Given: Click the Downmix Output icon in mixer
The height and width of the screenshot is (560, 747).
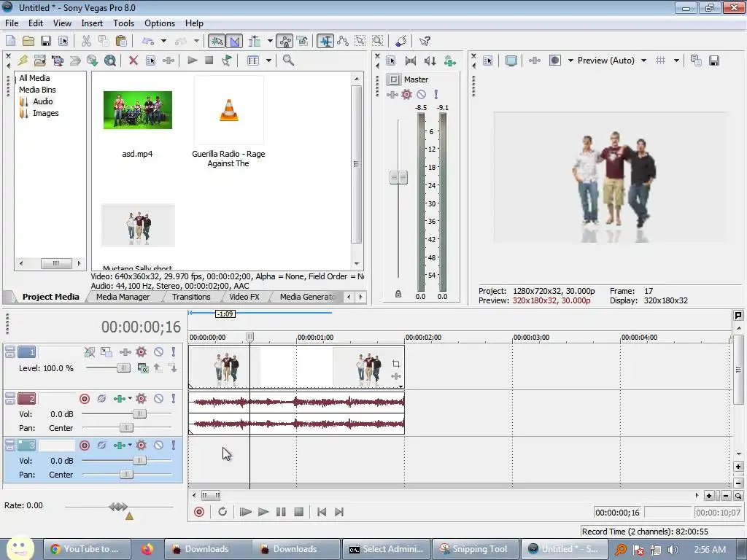Looking at the screenshot, I should coord(411,61).
